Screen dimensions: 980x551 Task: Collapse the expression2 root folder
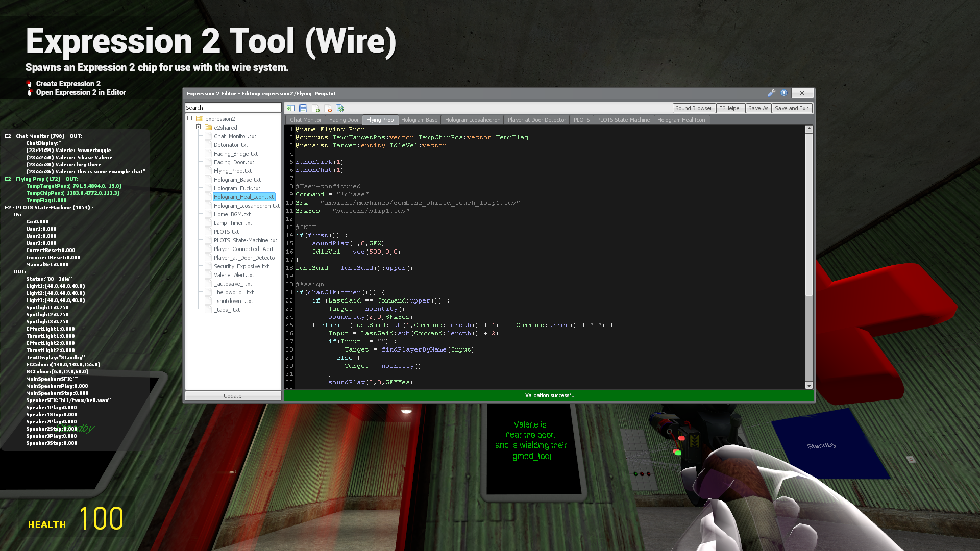click(190, 118)
